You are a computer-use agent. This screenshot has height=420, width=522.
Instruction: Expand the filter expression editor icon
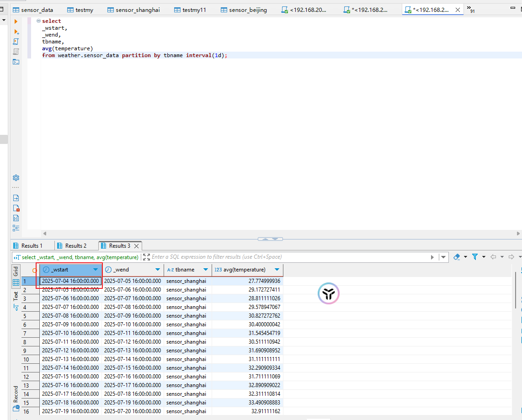pyautogui.click(x=146, y=257)
